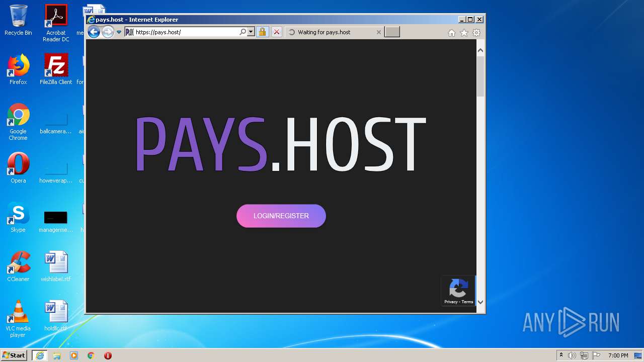This screenshot has width=644, height=362.
Task: Click the search magnifier icon in address bar
Action: coord(243,32)
